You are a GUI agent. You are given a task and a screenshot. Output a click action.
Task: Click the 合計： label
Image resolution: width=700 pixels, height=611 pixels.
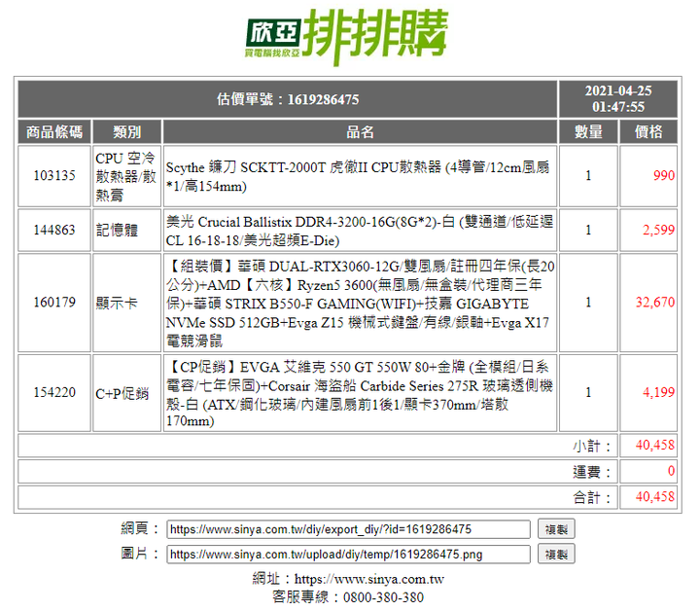[x=592, y=497]
